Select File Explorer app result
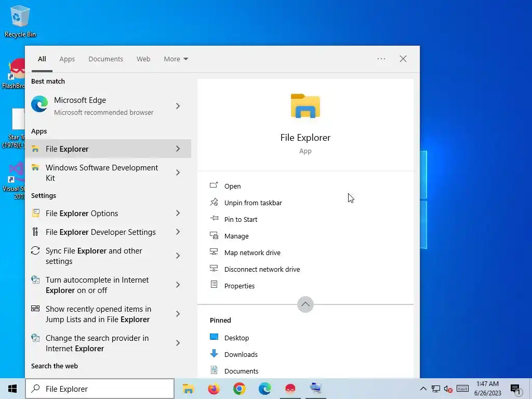 tap(108, 149)
